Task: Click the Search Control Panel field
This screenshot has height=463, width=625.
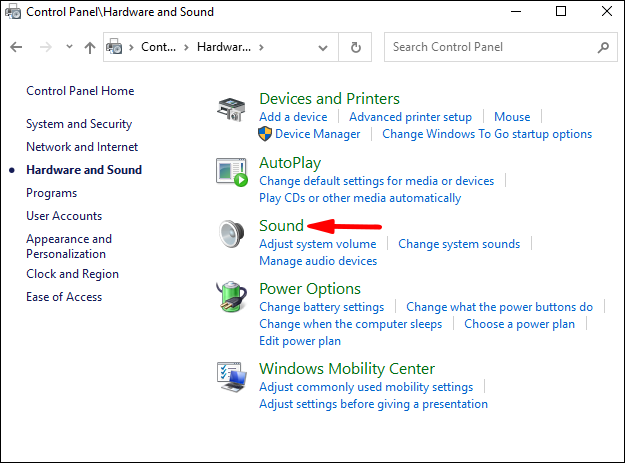Action: tap(490, 47)
